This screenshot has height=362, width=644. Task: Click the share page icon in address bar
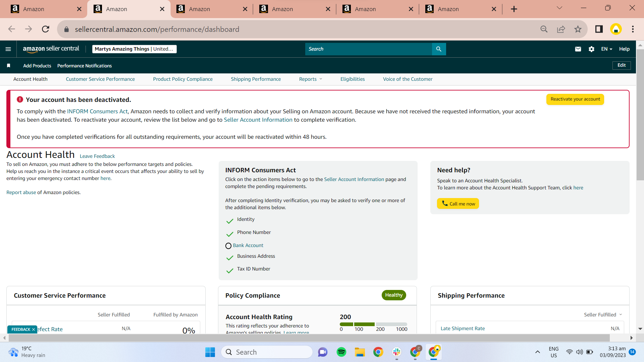click(x=561, y=29)
